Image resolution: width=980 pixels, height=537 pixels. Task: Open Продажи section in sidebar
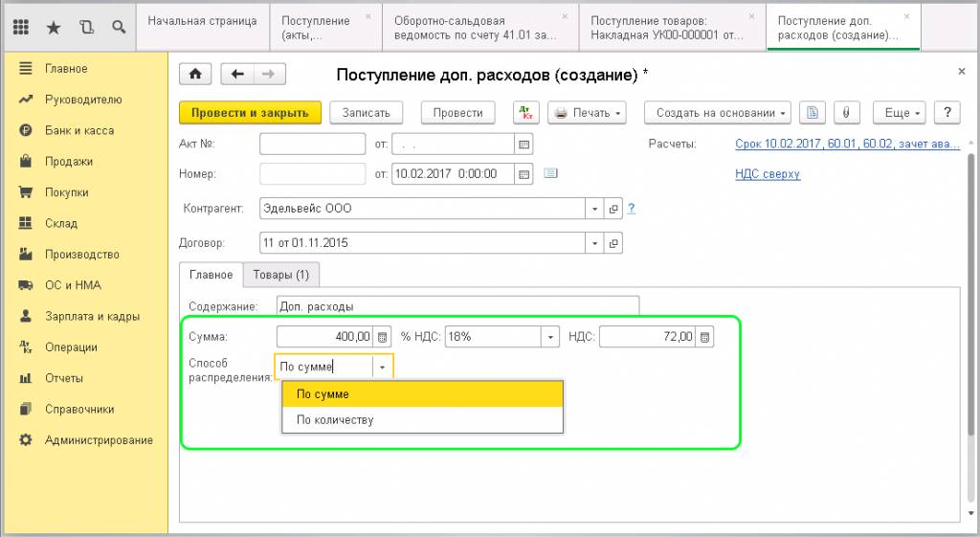coord(69,161)
